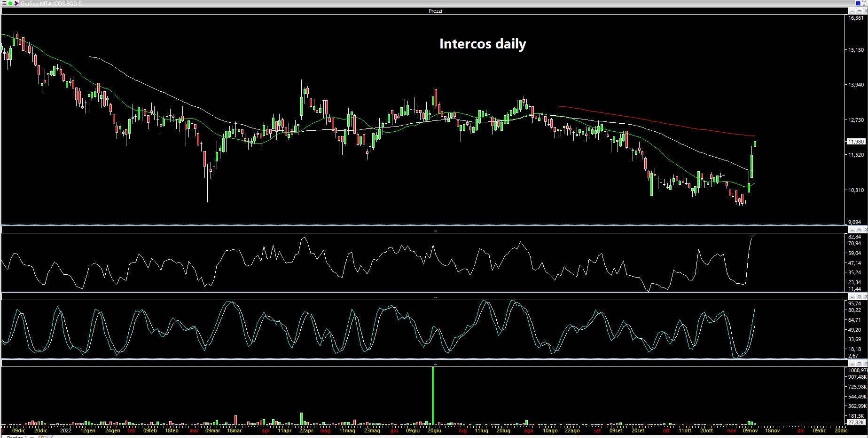Screen dimensions: 868x438
Task: Click the 20set date axis label
Action: pos(637,430)
